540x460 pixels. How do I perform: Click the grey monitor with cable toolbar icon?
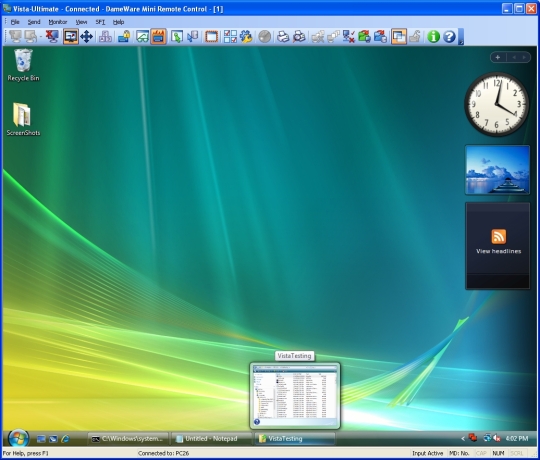tap(31, 36)
